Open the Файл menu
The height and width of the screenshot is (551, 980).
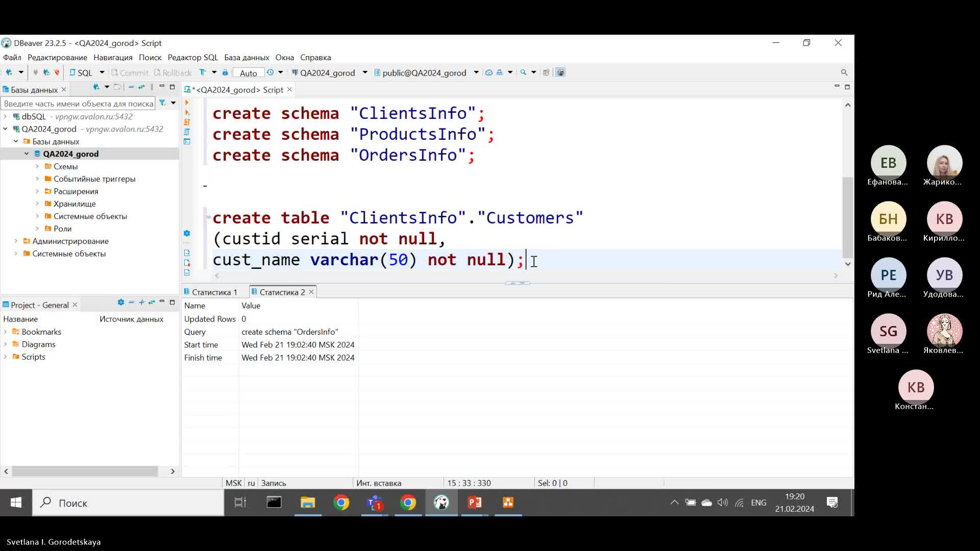(x=12, y=58)
